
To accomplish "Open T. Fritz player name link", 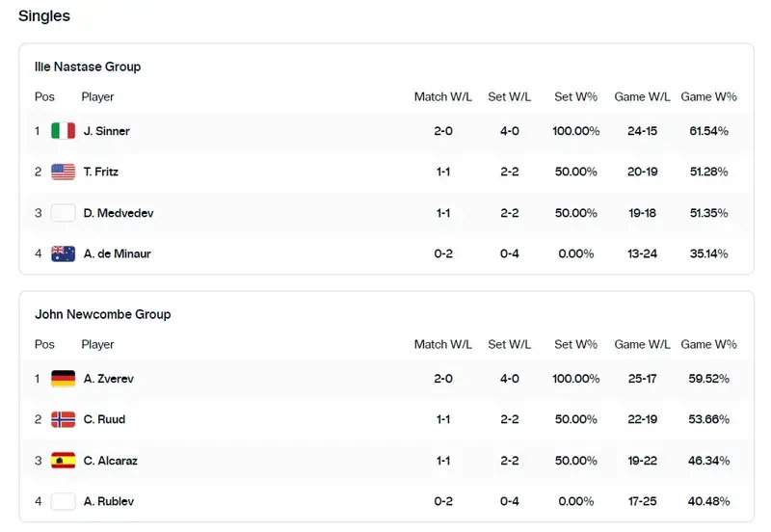I will click(x=101, y=172).
